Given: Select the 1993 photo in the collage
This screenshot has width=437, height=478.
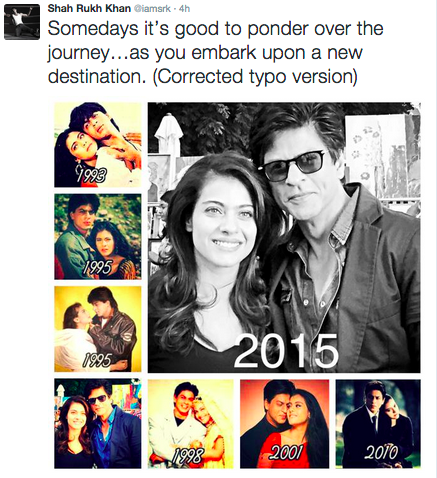Looking at the screenshot, I should [98, 145].
